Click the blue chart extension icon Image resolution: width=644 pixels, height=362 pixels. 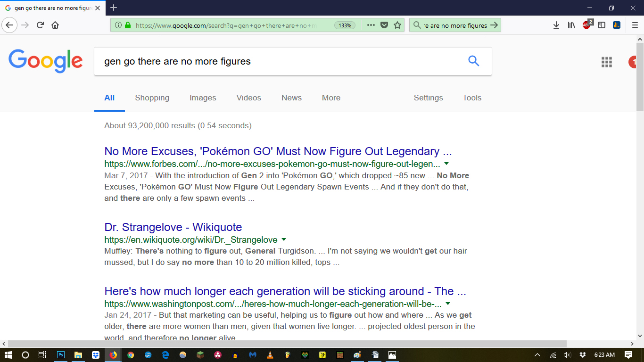tap(617, 25)
